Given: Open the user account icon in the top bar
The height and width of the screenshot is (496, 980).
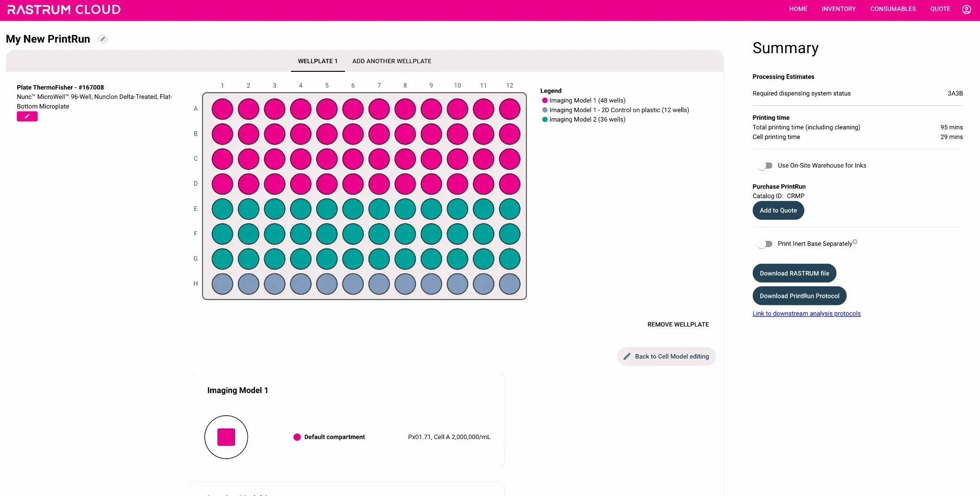Looking at the screenshot, I should (966, 9).
